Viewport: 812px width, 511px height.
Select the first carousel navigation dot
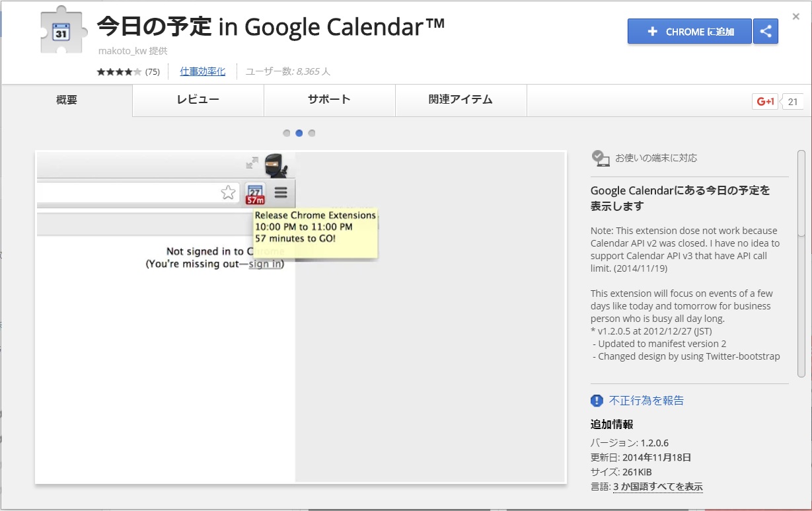pos(286,133)
